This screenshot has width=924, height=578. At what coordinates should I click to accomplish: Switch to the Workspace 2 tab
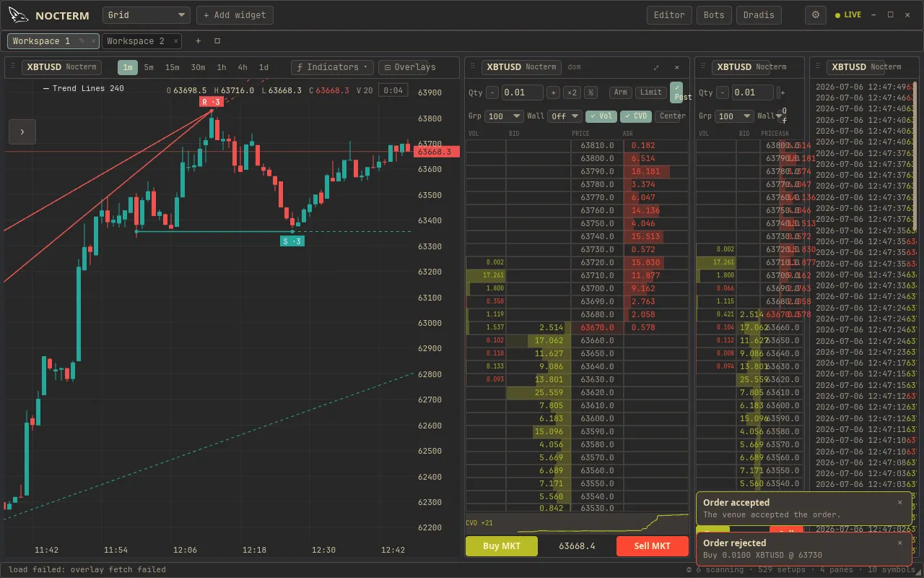(x=136, y=41)
